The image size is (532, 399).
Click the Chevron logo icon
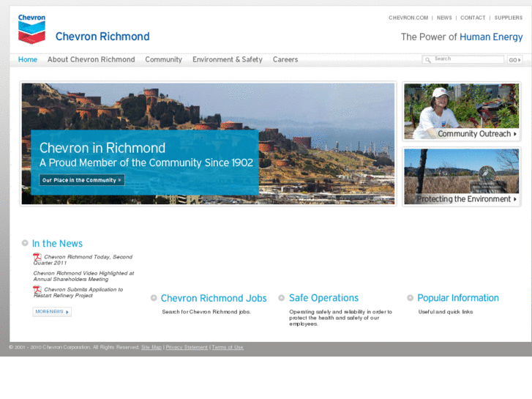tap(31, 29)
